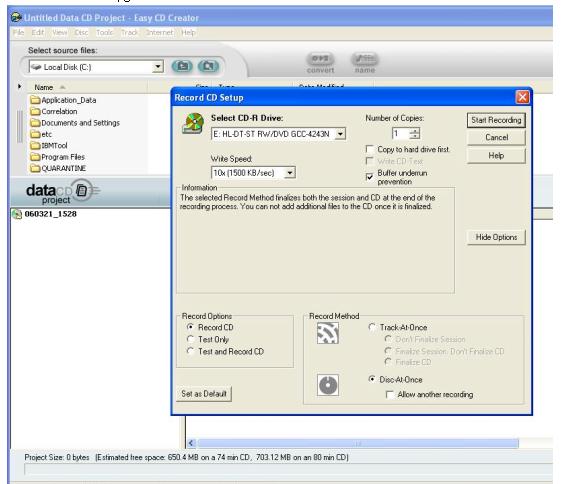This screenshot has width=572, height=484.
Task: Click the Number of Copies field
Action: point(401,133)
